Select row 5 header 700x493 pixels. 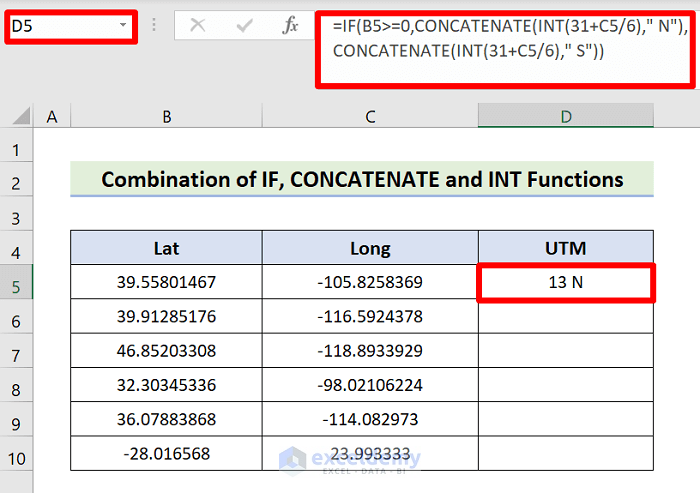(x=16, y=283)
